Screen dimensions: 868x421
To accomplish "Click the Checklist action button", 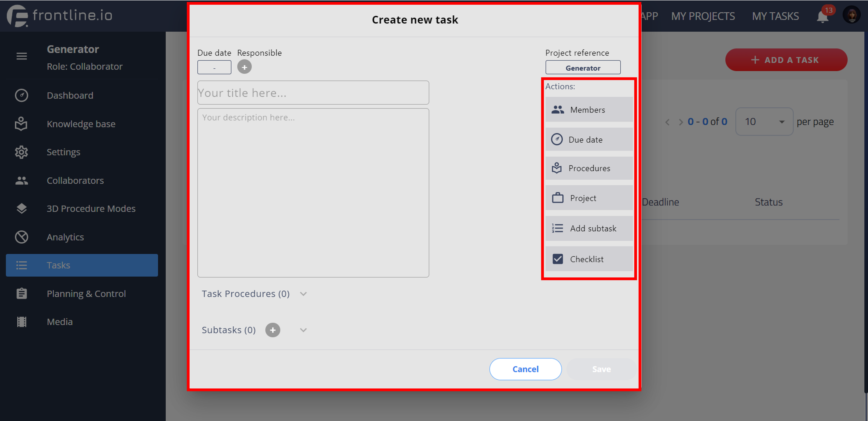I will click(x=589, y=259).
